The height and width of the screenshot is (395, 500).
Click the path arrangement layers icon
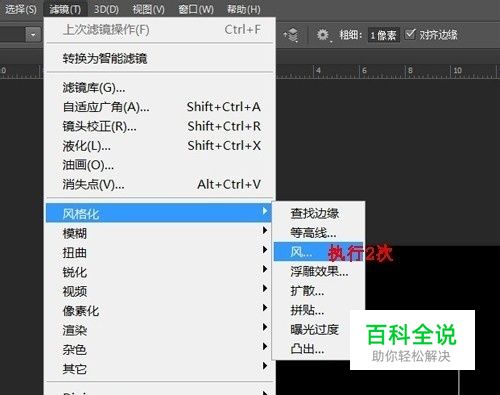pyautogui.click(x=291, y=35)
